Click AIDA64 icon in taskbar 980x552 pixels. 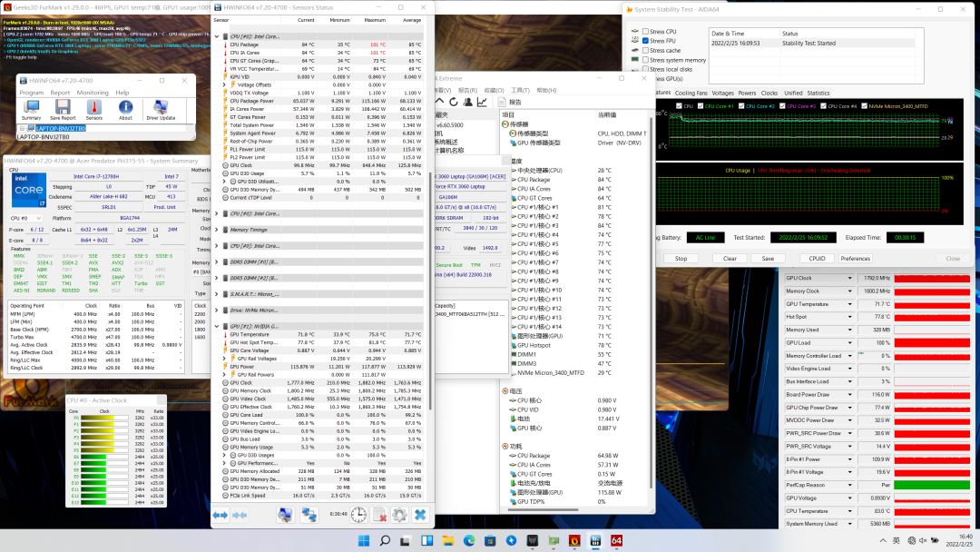[616, 541]
